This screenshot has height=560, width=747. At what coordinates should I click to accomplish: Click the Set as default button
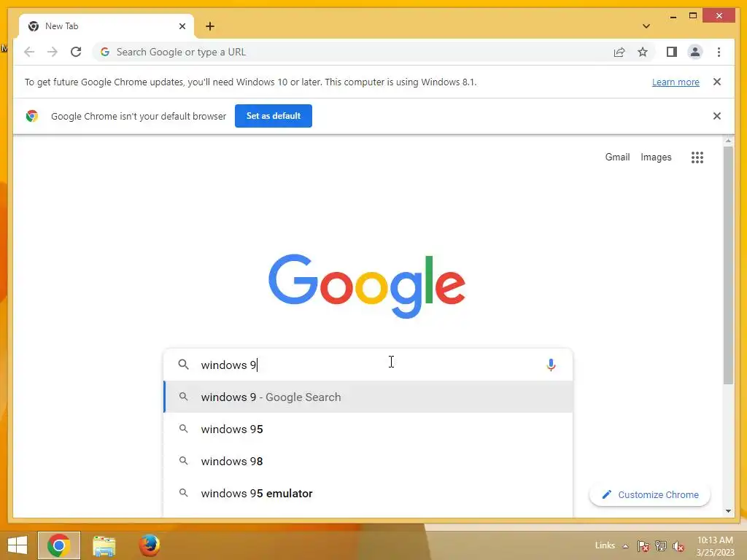click(x=274, y=116)
